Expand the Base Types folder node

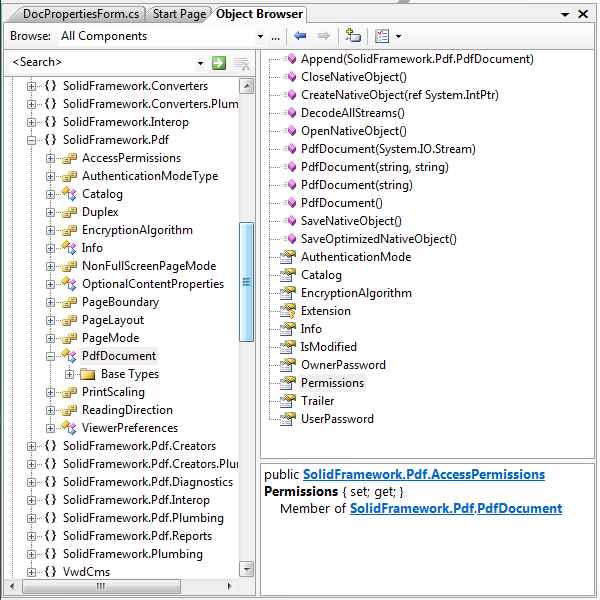pos(69,374)
